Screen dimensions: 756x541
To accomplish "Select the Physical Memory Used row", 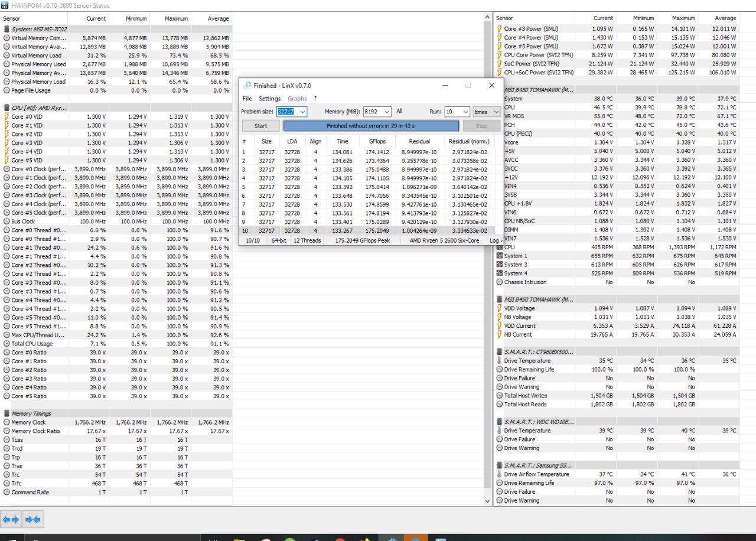I will [117, 64].
